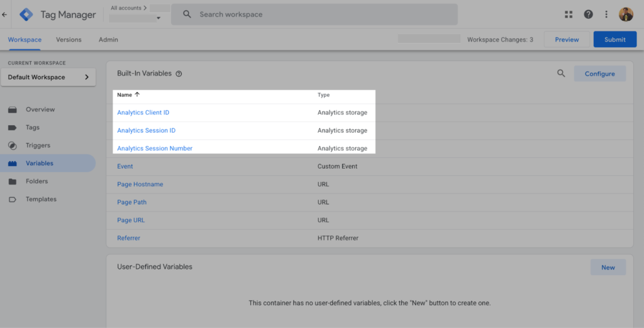Click the Built-In Variables help icon
Image resolution: width=644 pixels, height=328 pixels.
coord(179,74)
